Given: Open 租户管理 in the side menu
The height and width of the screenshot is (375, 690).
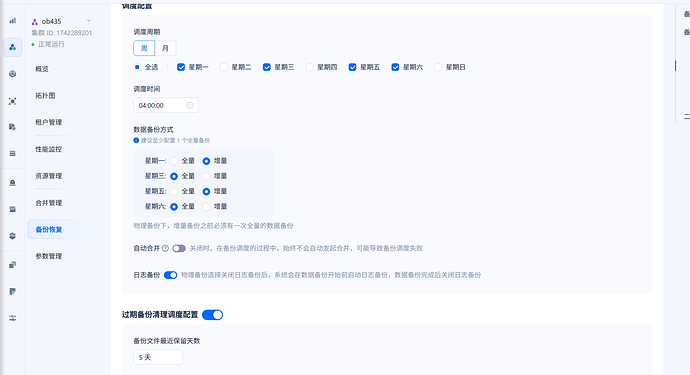Looking at the screenshot, I should tap(48, 122).
